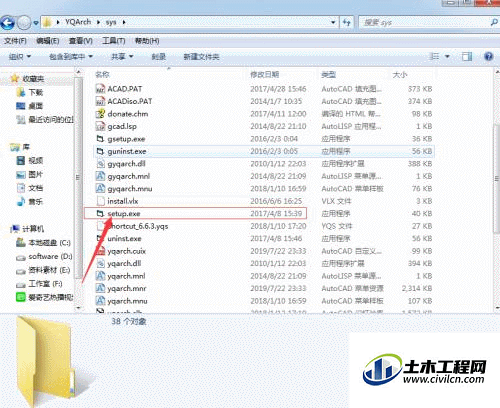The height and width of the screenshot is (408, 500).
Task: Open the 文件(F) menu
Action: click(x=15, y=41)
